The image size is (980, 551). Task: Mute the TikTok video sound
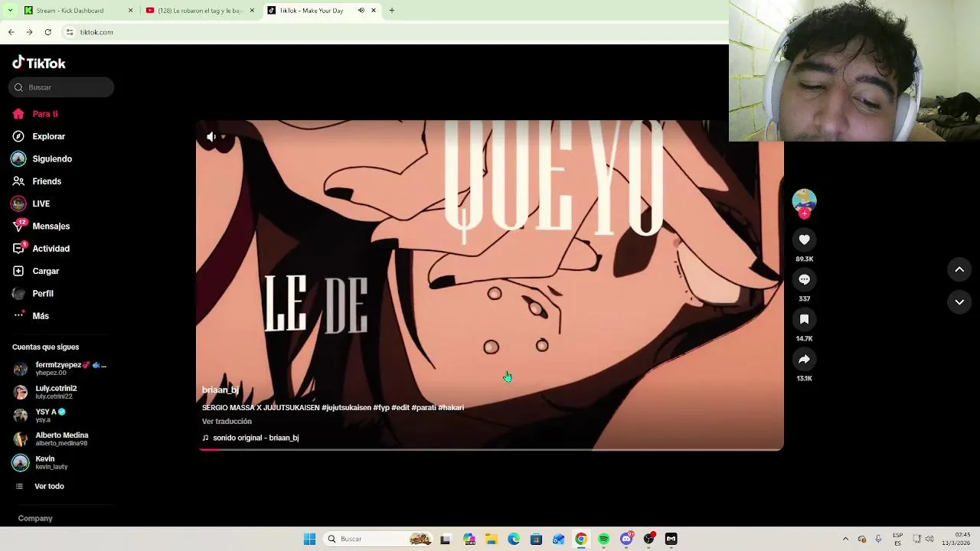211,137
